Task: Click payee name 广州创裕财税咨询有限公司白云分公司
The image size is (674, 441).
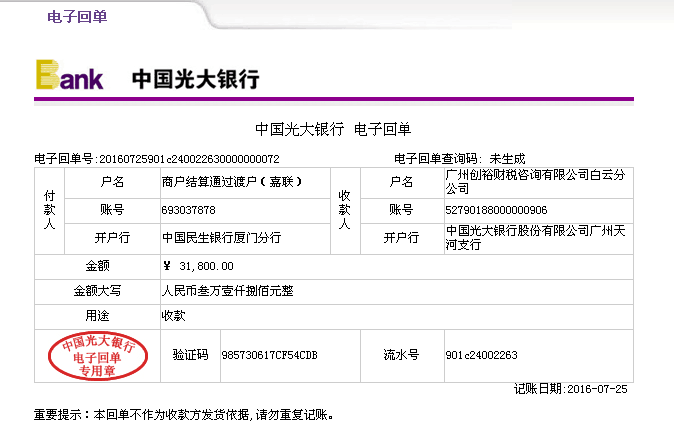Action: (x=535, y=181)
